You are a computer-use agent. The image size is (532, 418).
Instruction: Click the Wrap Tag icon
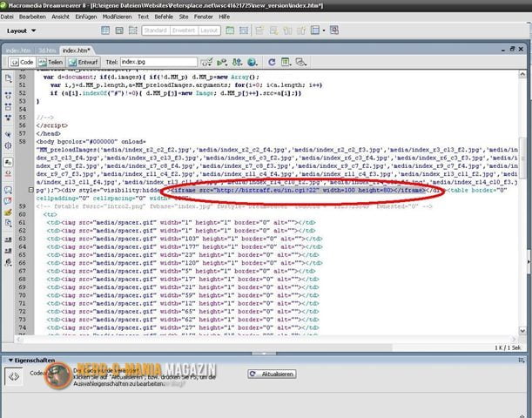pos(8,212)
